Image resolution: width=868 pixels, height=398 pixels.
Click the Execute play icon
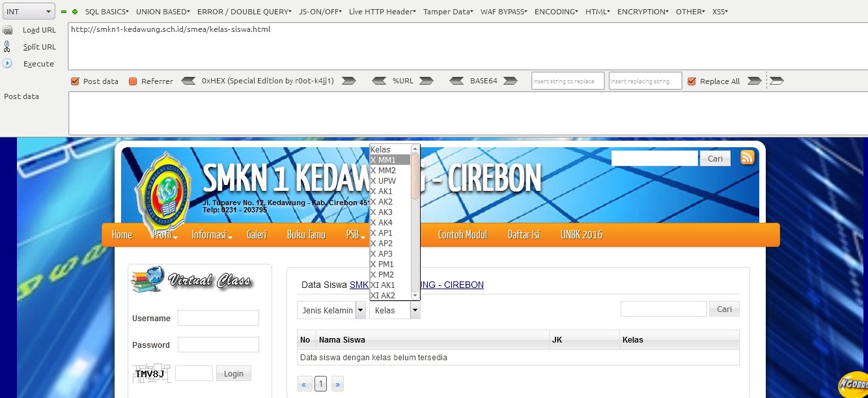tap(8, 63)
